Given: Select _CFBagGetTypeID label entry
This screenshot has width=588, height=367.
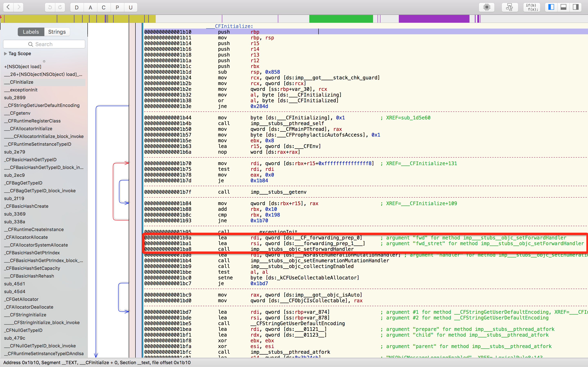Looking at the screenshot, I should point(24,183).
